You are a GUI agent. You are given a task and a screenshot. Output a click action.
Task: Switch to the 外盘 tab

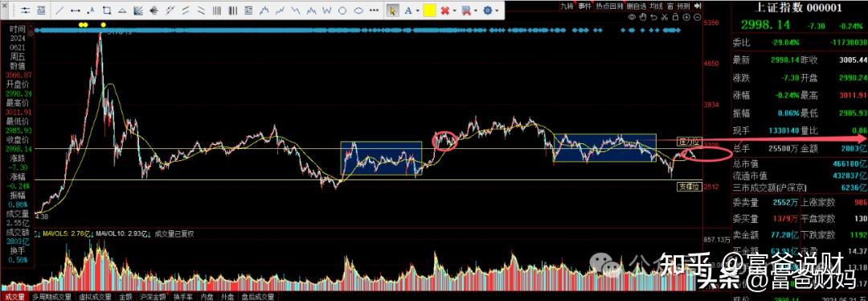227,296
